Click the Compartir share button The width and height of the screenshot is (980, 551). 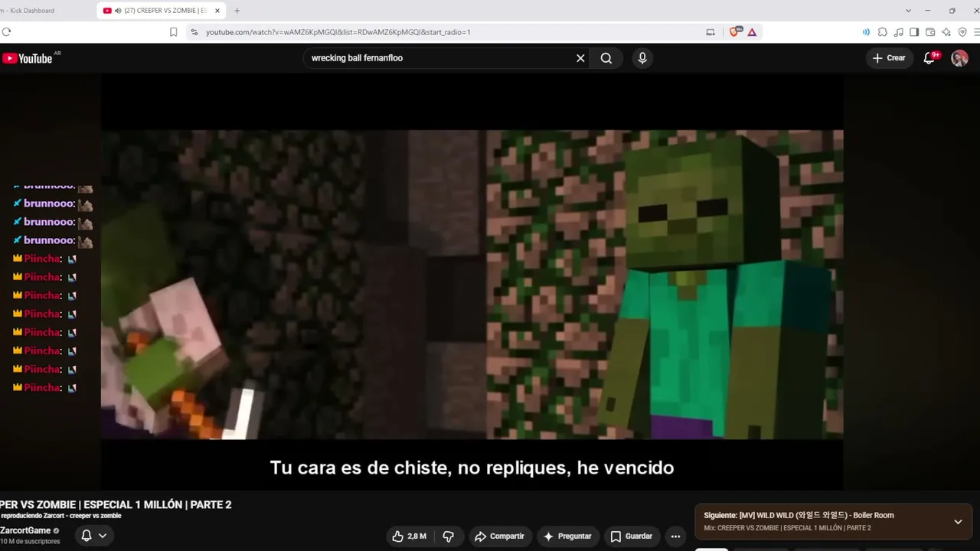click(499, 536)
